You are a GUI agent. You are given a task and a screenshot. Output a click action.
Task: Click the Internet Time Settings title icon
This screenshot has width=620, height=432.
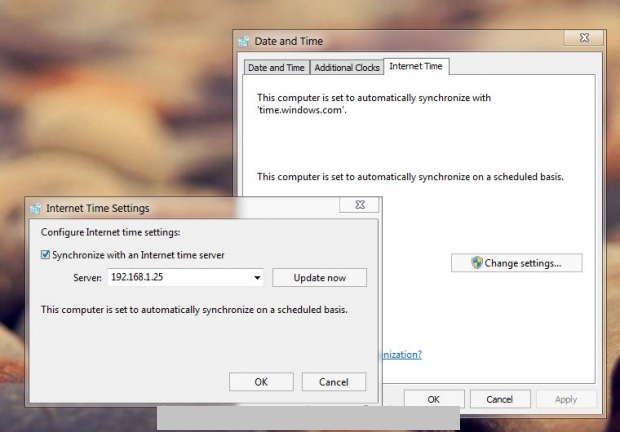(x=35, y=208)
